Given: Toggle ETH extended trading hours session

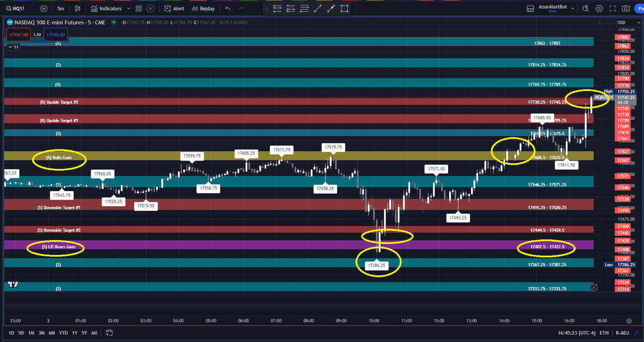Looking at the screenshot, I should pos(604,333).
